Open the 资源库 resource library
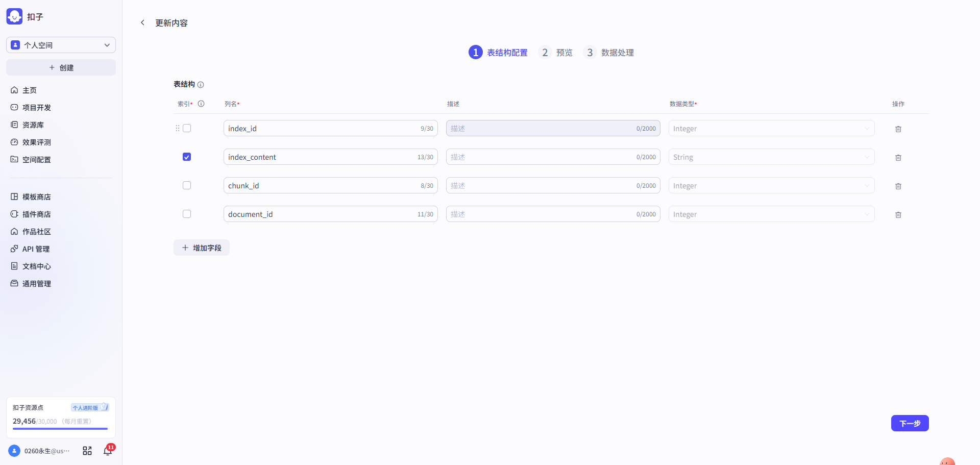Image resolution: width=980 pixels, height=465 pixels. point(34,125)
